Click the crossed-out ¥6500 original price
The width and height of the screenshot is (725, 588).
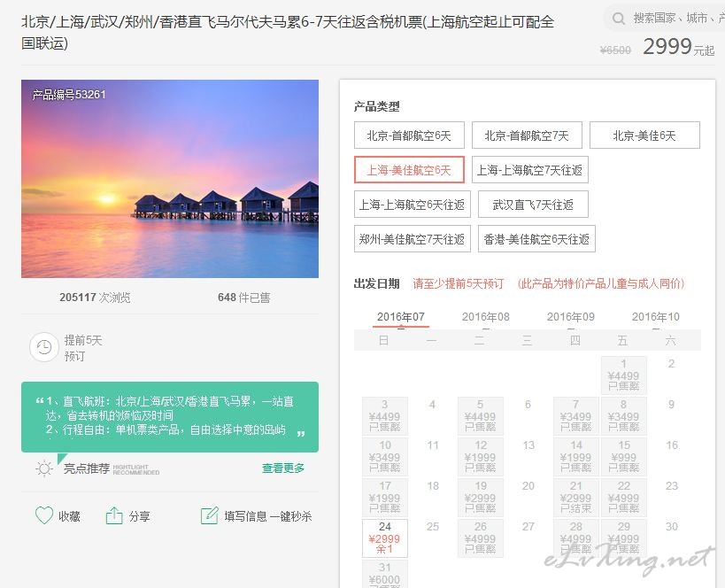[x=615, y=50]
